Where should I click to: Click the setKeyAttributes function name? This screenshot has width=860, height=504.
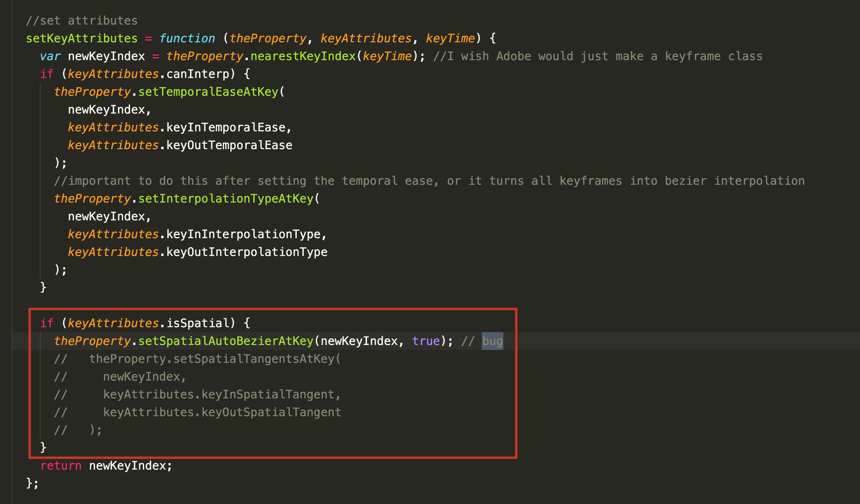[x=82, y=38]
